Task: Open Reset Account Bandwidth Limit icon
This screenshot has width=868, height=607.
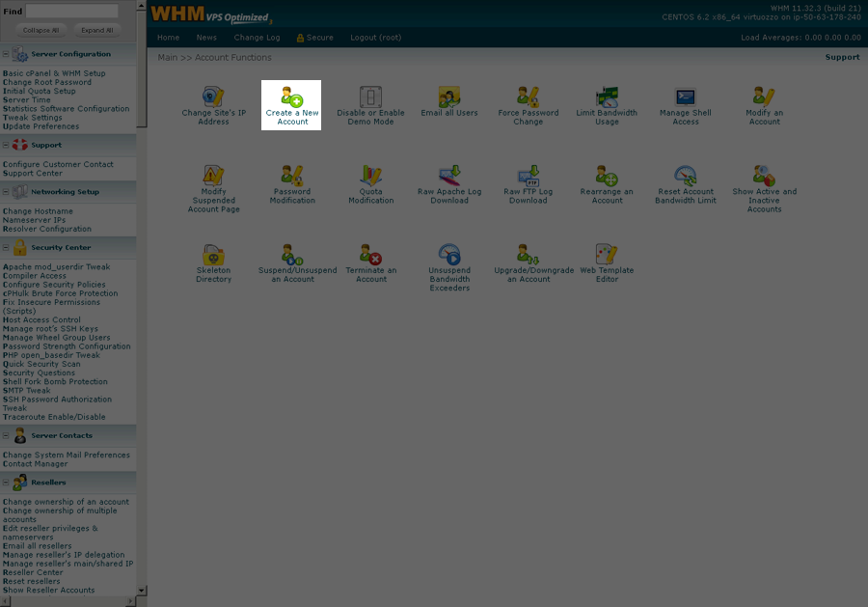Action: point(686,176)
